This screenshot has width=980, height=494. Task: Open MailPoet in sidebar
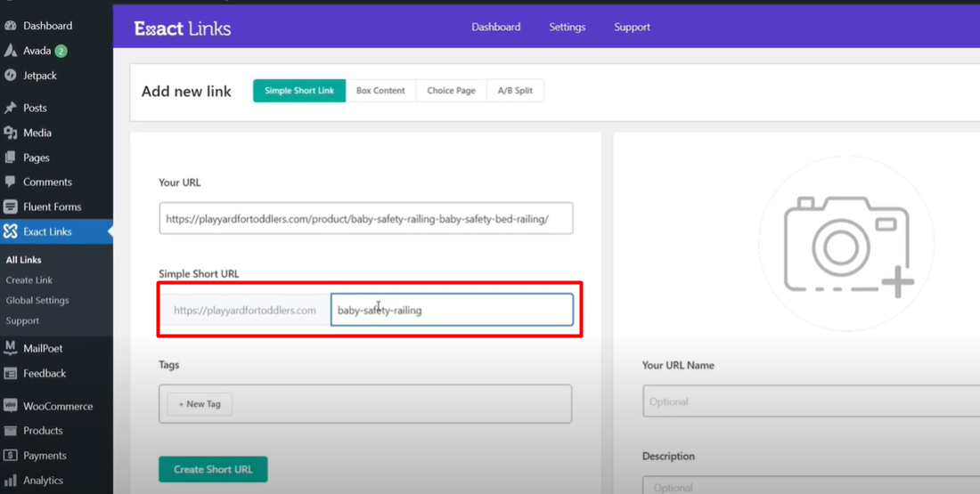pos(43,349)
